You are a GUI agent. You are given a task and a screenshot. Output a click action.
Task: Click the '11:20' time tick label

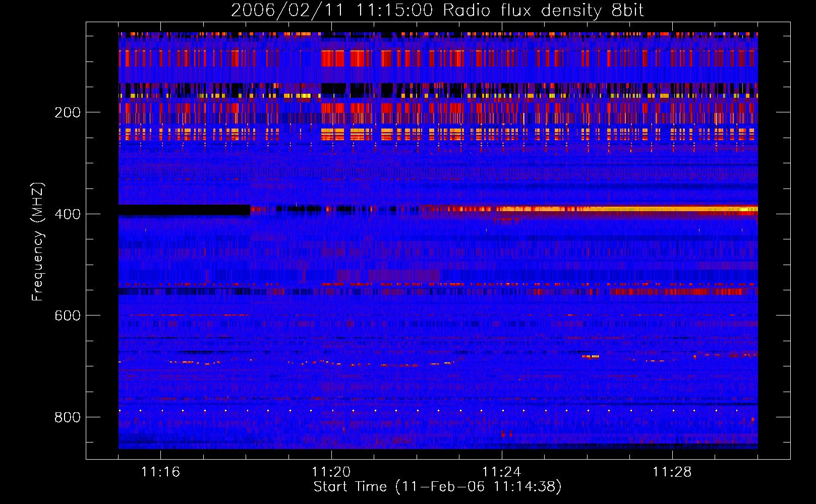pyautogui.click(x=331, y=472)
